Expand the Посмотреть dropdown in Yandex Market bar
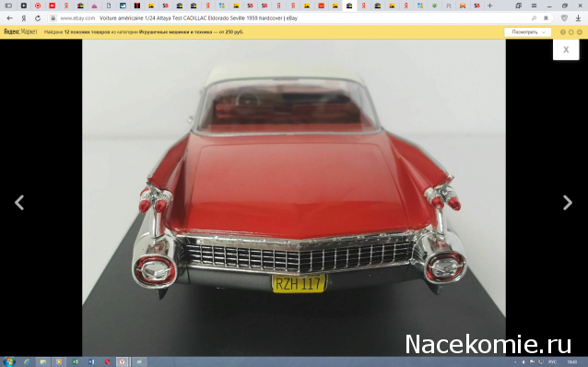The image size is (588, 367). (527, 32)
